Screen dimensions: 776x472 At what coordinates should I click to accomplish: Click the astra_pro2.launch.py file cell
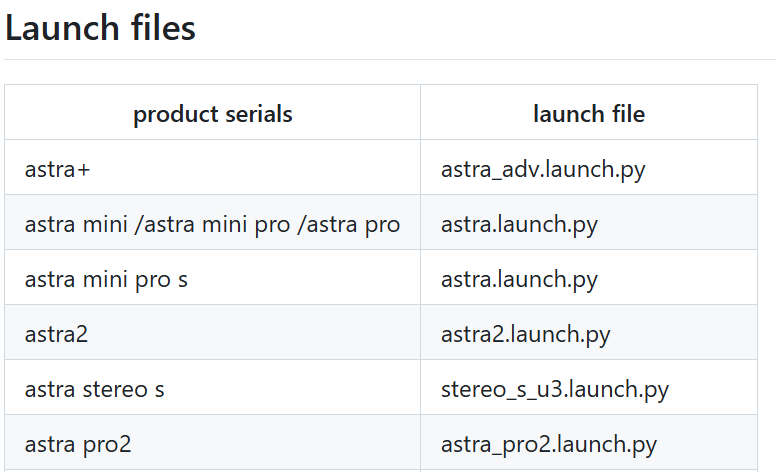(x=549, y=444)
